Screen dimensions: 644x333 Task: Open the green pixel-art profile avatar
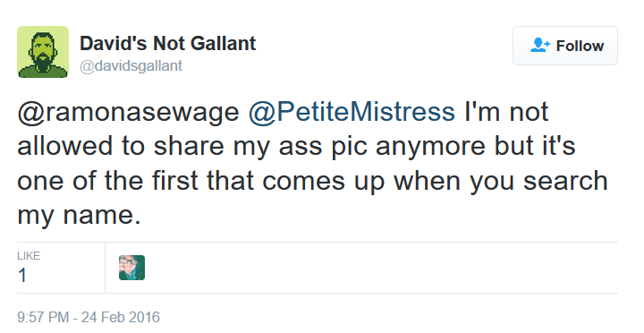pyautogui.click(x=43, y=52)
